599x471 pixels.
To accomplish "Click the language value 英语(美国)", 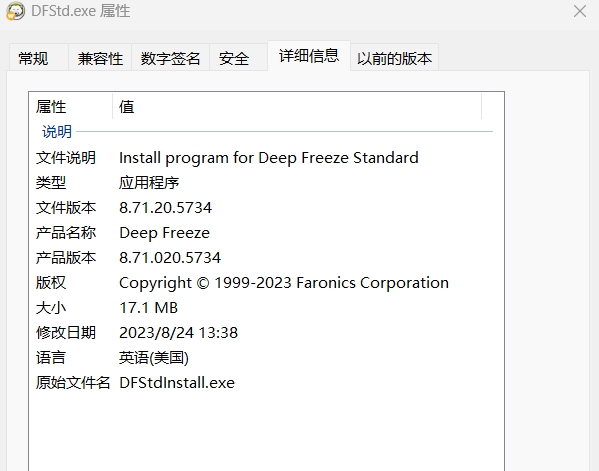I will [x=154, y=358].
